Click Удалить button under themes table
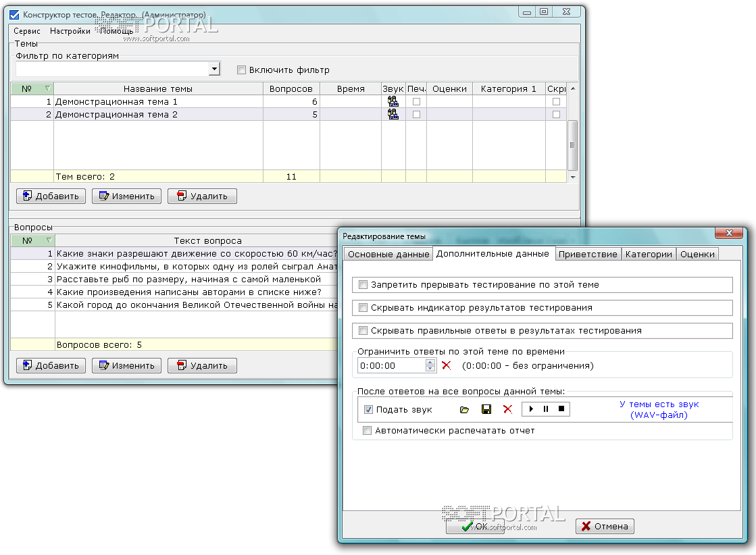756x555 pixels. (203, 196)
